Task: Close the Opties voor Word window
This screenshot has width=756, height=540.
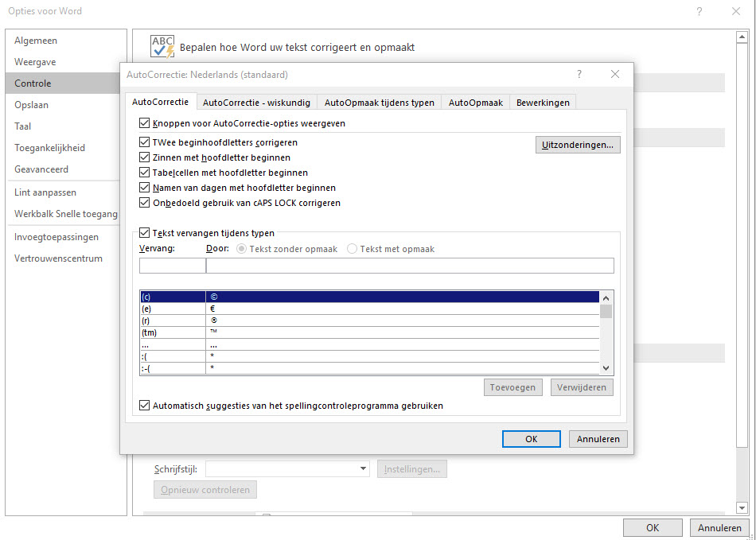Action: tap(736, 11)
